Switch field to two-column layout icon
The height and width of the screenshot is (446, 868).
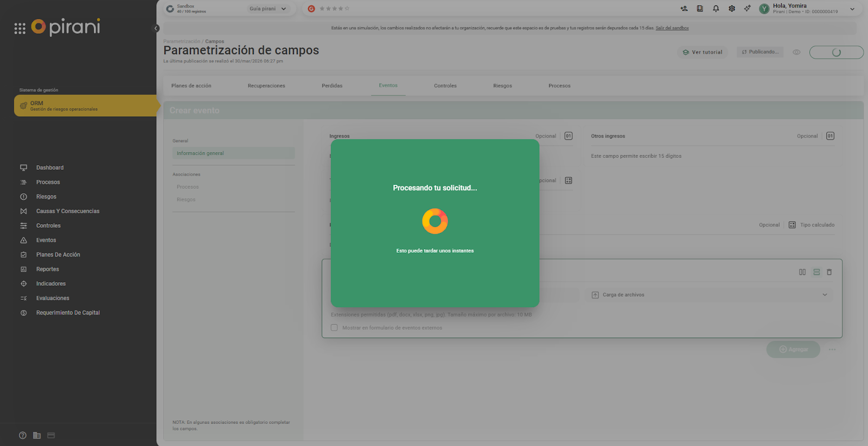click(802, 272)
